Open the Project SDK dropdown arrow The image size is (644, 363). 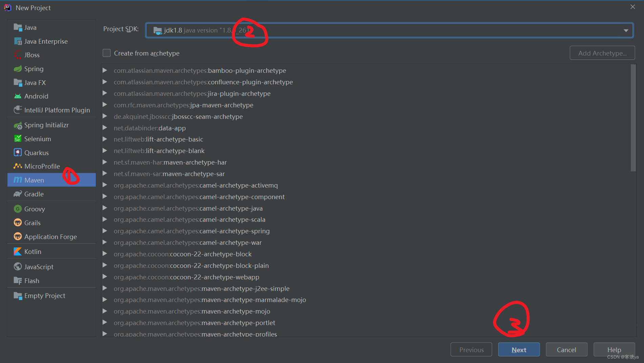[626, 30]
